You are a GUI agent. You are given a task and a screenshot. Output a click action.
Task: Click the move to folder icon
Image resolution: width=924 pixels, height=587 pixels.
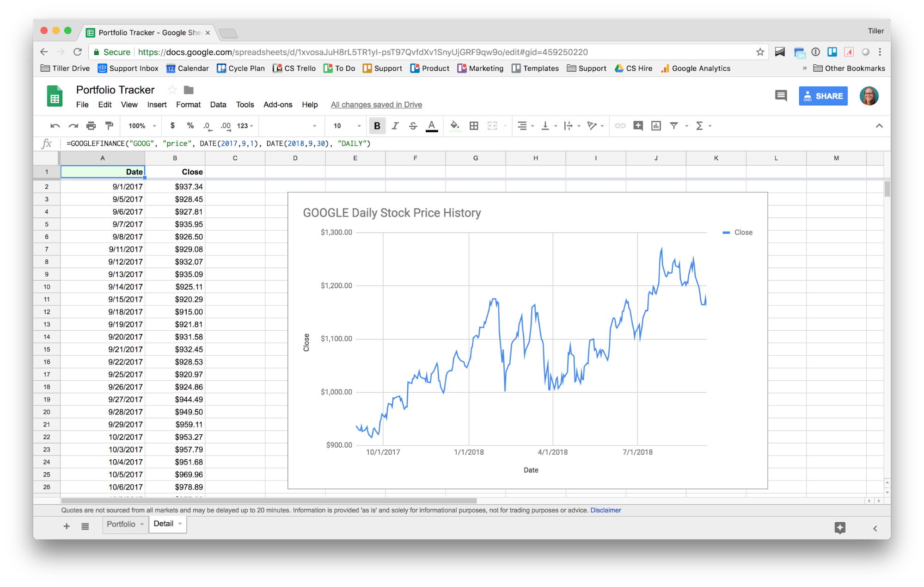click(x=189, y=90)
